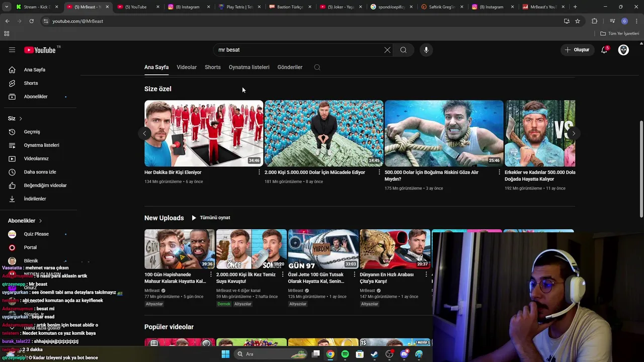
Task: Open Chrome apps grid in bookmarks bar
Action: point(7,34)
